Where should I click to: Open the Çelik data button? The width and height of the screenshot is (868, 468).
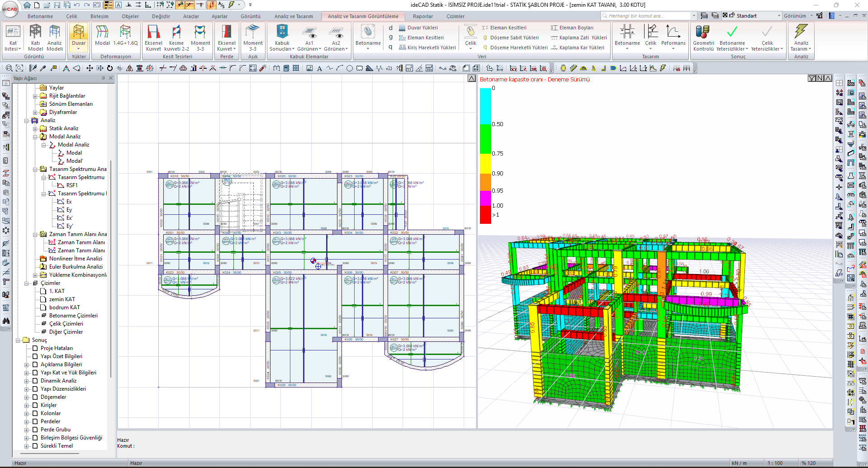[470, 38]
